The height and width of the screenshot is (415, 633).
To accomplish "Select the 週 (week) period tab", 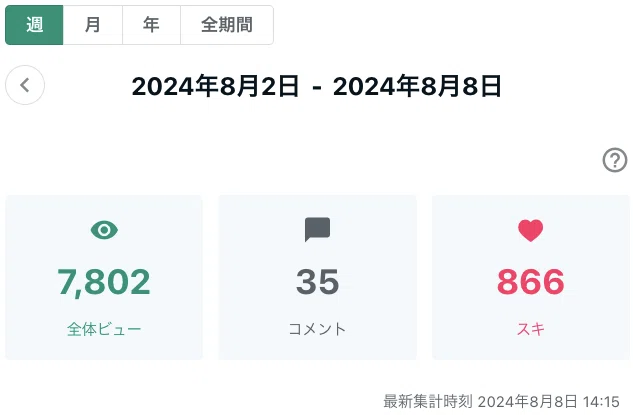I will tap(34, 25).
